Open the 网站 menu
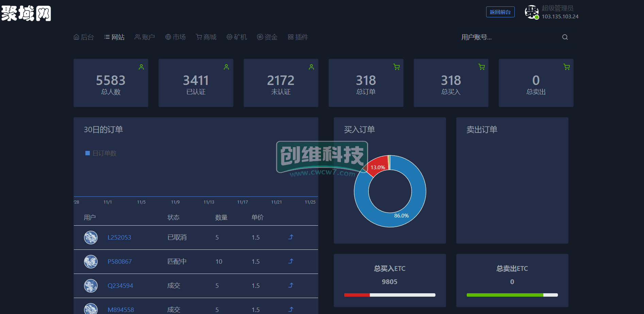This screenshot has height=314, width=644. pyautogui.click(x=114, y=37)
